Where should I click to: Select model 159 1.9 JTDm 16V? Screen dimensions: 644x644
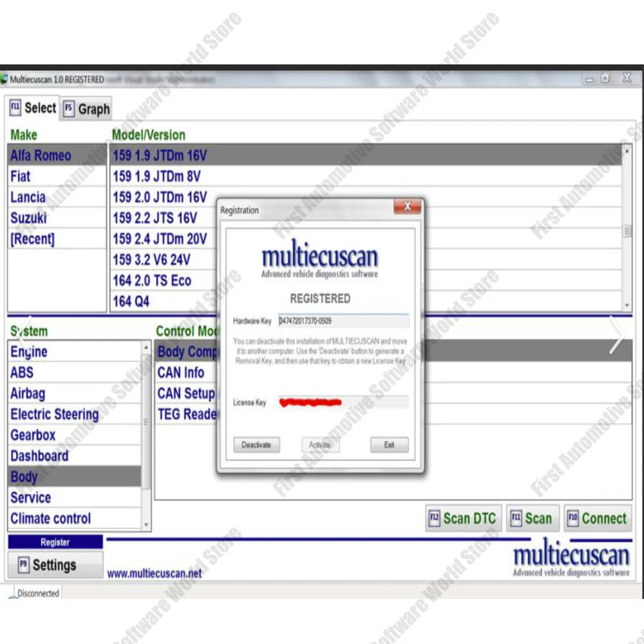[x=366, y=155]
